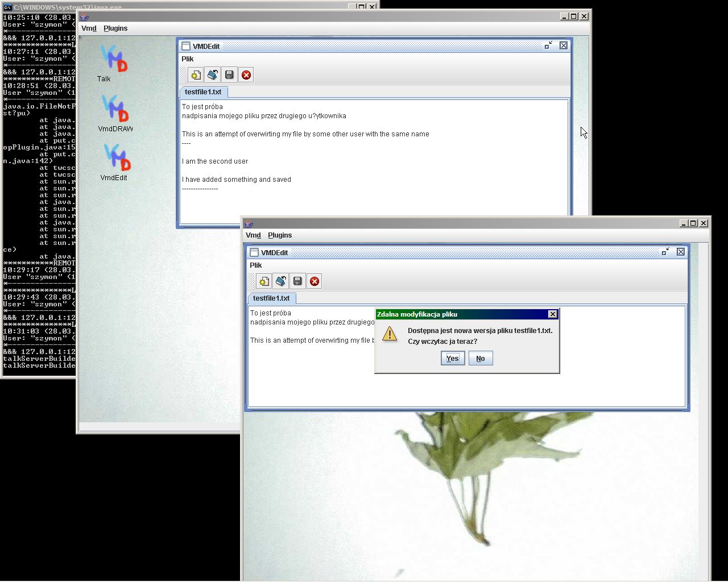Click the line 'I am the second user' in the rear editor
Viewport: 728px width, 582px height.
point(215,161)
